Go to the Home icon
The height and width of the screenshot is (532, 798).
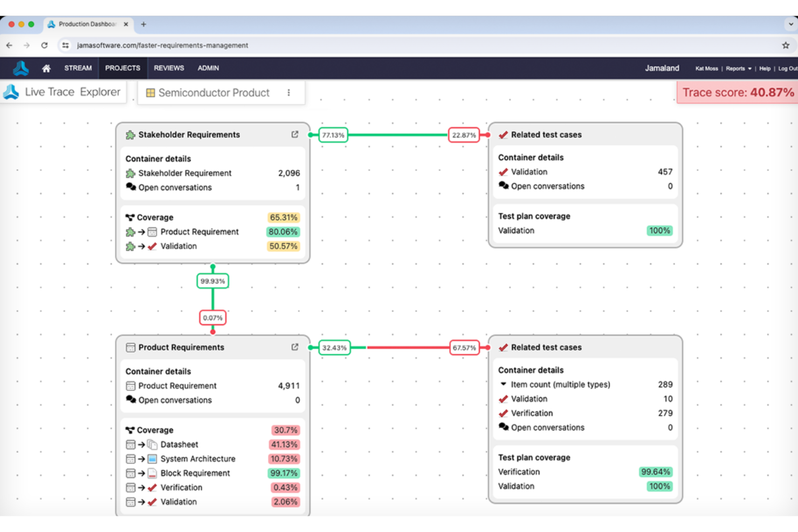46,68
